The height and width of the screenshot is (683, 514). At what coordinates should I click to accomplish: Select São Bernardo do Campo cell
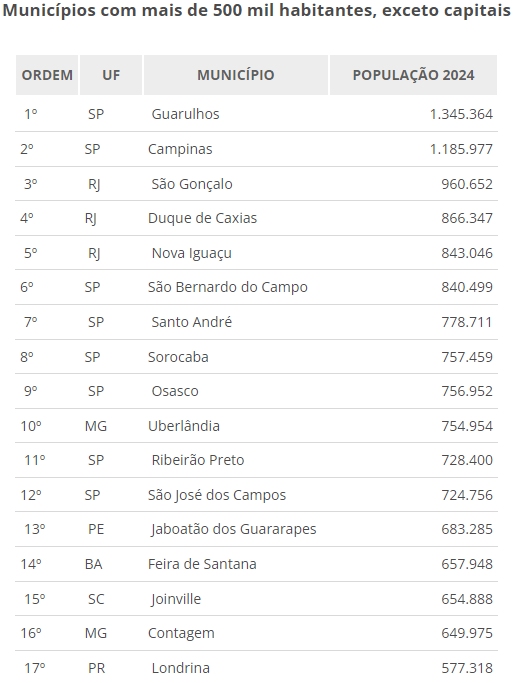[x=227, y=287]
